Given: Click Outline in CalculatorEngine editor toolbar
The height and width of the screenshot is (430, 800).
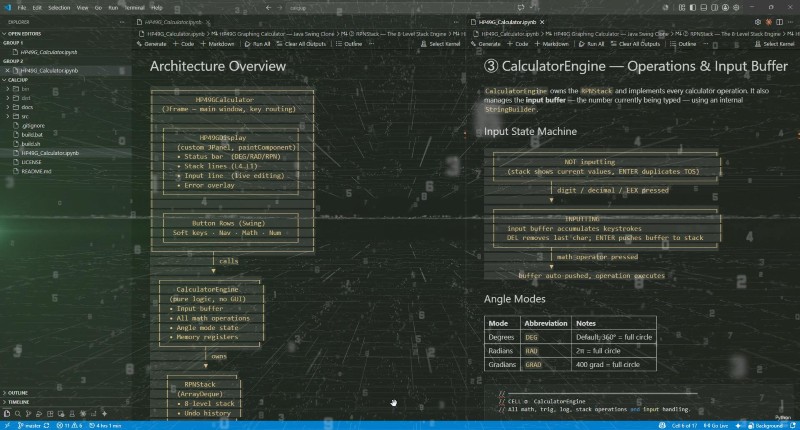Looking at the screenshot, I should tap(683, 44).
